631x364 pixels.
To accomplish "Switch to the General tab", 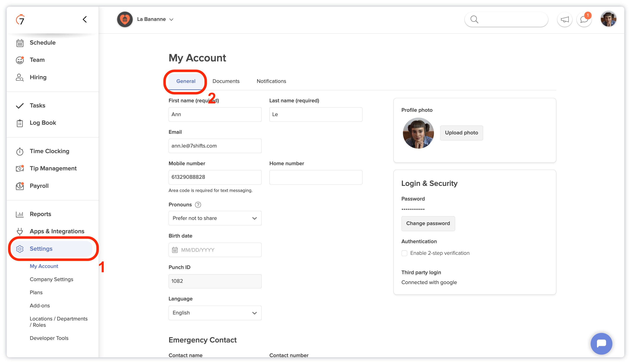I will [186, 81].
